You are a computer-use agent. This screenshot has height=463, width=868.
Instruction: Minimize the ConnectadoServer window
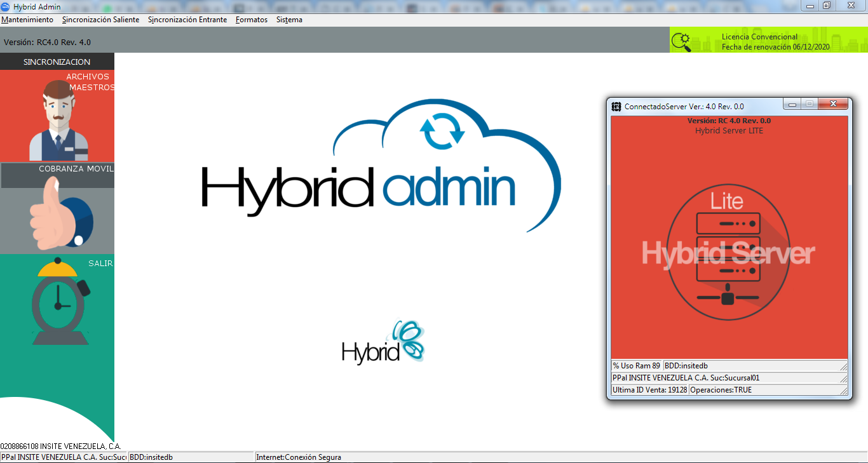coord(792,104)
